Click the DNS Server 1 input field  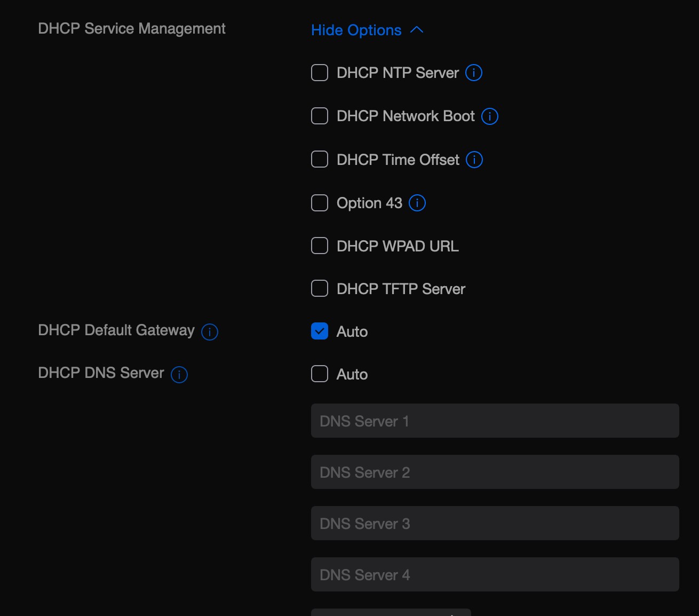(x=495, y=421)
